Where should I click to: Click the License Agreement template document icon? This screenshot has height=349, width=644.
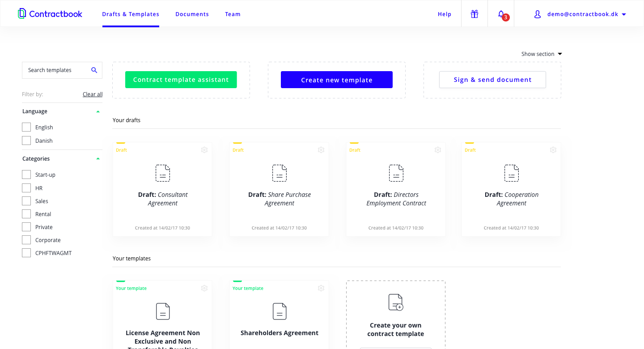point(163,311)
